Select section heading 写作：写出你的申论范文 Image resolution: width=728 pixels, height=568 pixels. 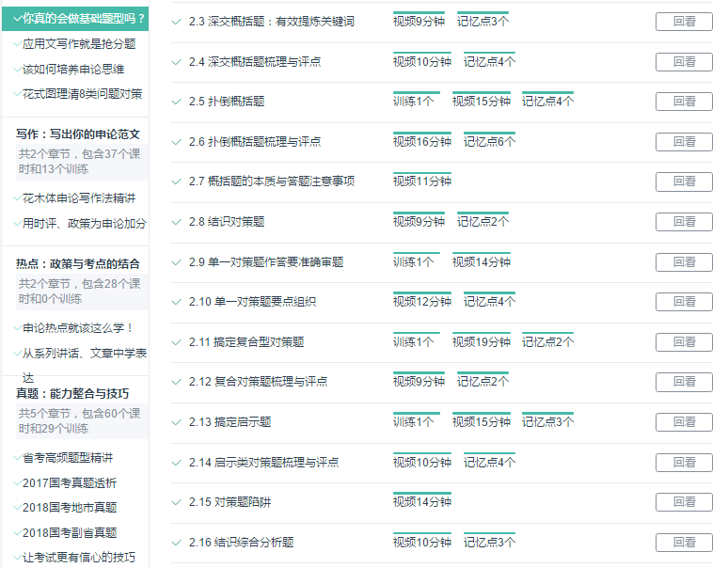pos(78,134)
